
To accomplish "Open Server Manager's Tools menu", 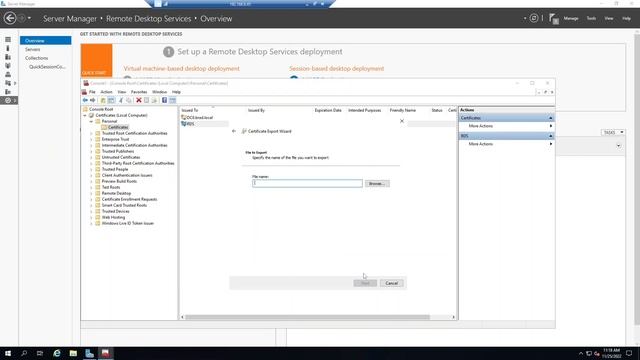I will [591, 18].
